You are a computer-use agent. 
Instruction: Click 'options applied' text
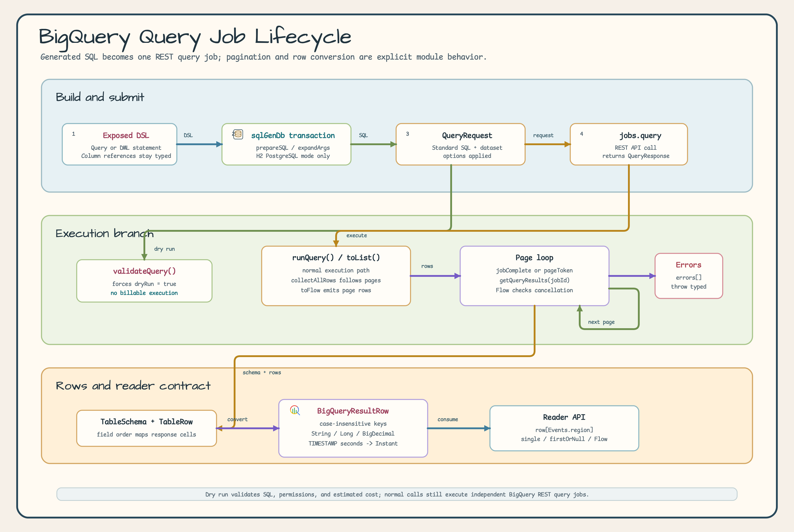pyautogui.click(x=467, y=156)
